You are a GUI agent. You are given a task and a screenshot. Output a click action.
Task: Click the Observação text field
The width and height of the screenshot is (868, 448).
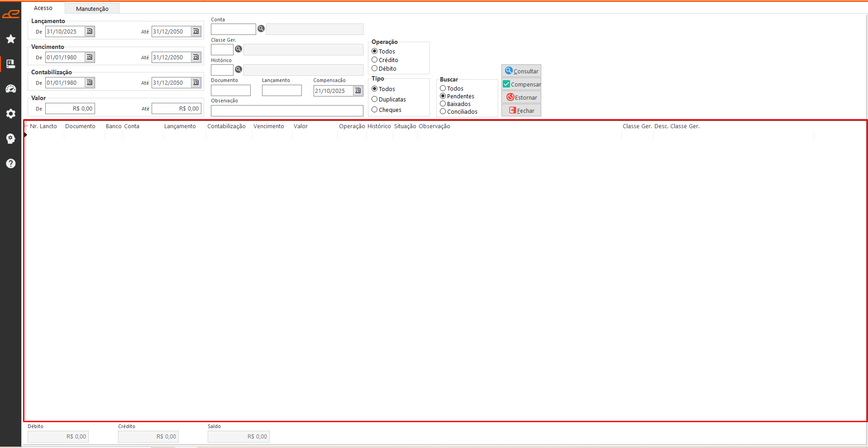pos(287,111)
